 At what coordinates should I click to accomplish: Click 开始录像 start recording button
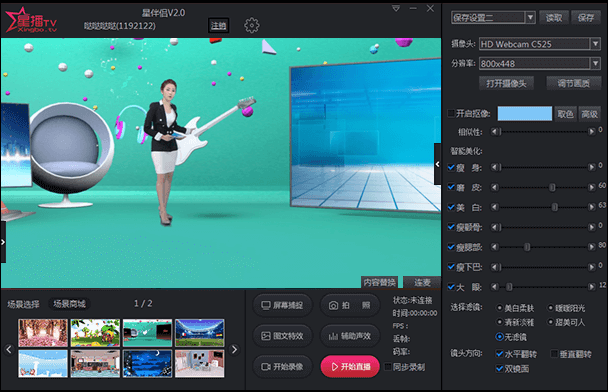282,366
